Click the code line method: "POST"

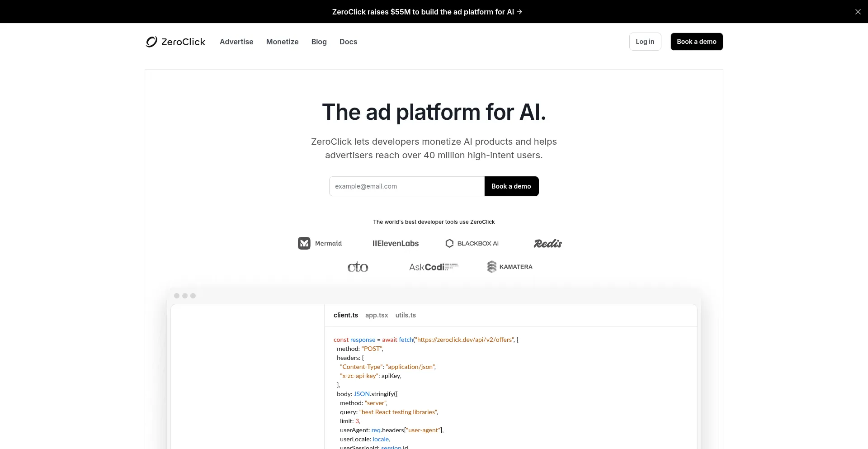click(360, 349)
